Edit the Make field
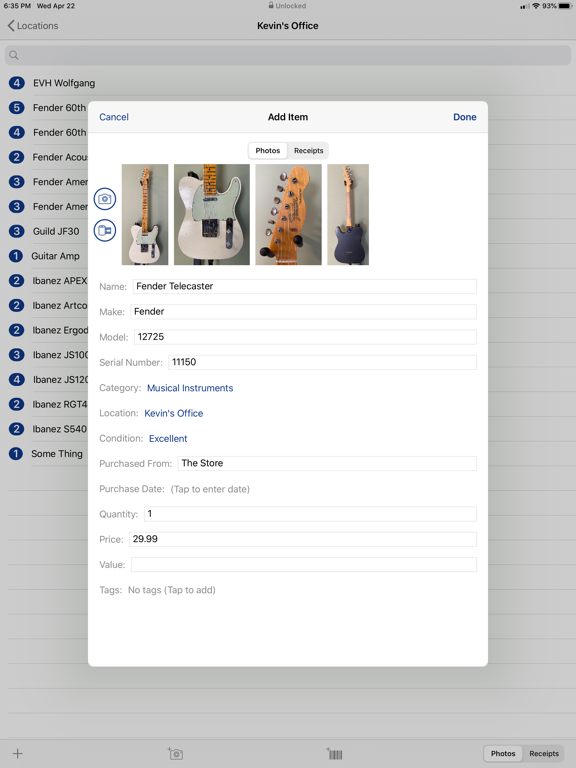 (x=304, y=312)
